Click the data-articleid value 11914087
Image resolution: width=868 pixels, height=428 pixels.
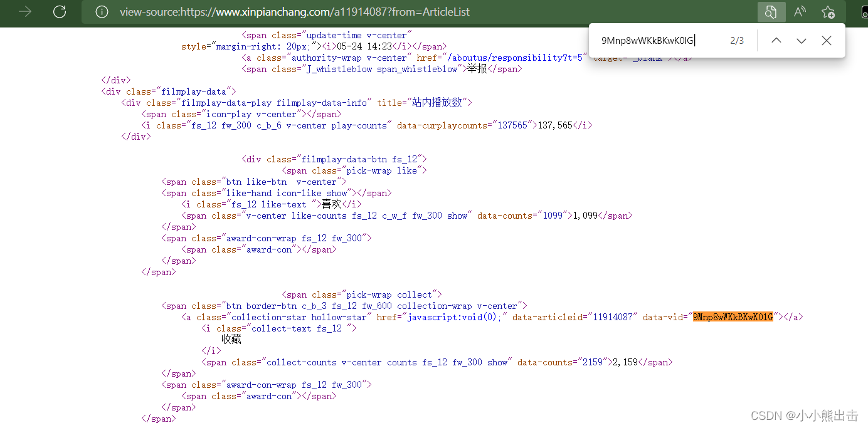coord(613,317)
